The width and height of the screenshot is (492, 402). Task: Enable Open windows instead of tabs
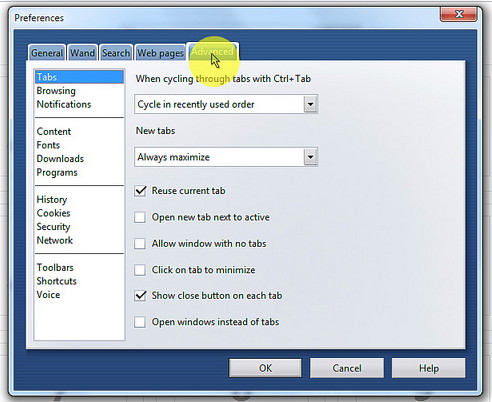[140, 322]
